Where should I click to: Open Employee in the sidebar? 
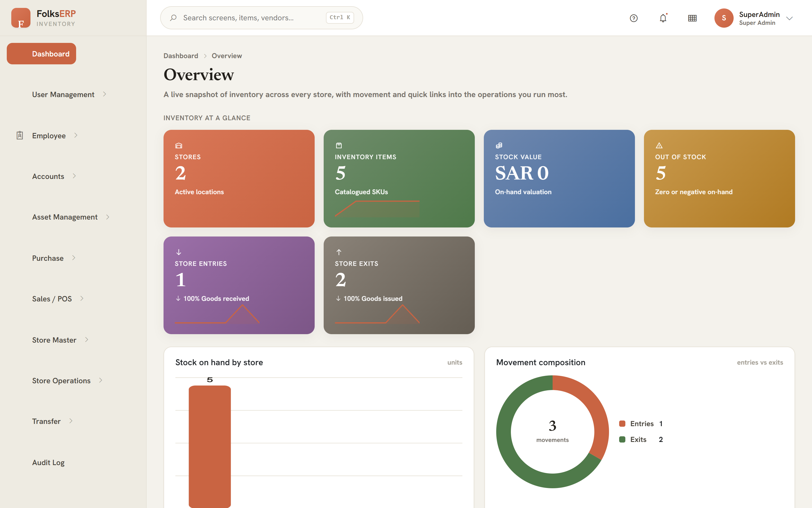pyautogui.click(x=49, y=136)
